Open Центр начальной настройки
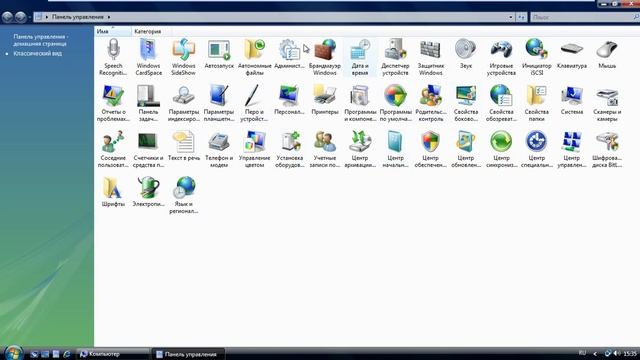640x360 pixels. [395, 149]
